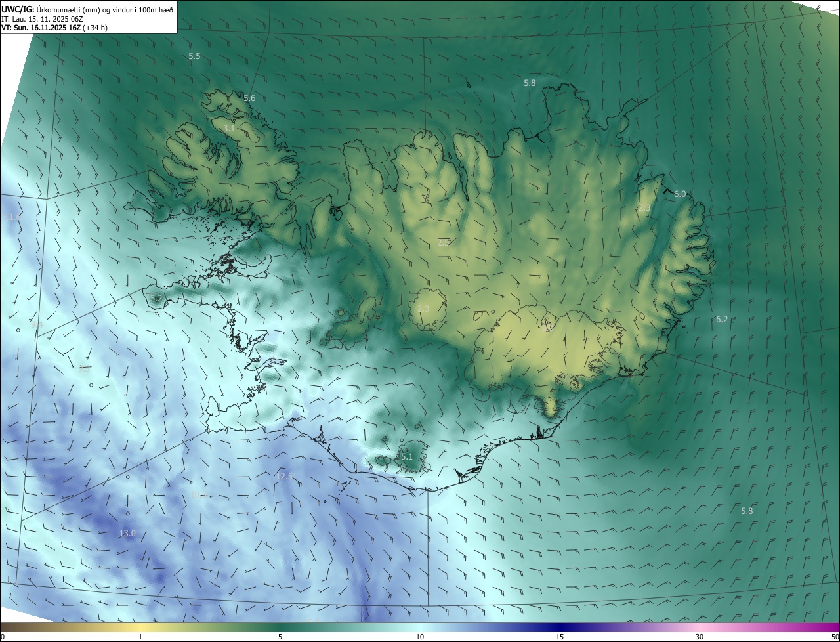Click the 10 mark on the color legend
The height and width of the screenshot is (642, 840).
[x=420, y=637]
